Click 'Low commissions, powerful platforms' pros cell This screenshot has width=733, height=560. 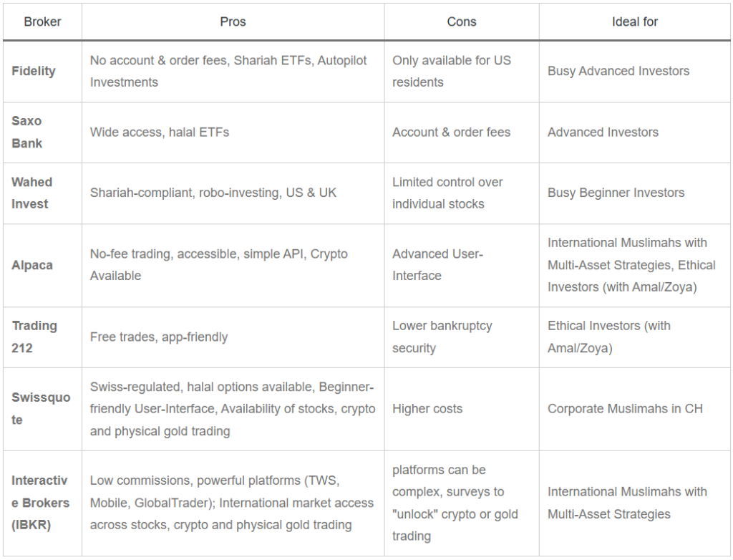pyautogui.click(x=233, y=503)
